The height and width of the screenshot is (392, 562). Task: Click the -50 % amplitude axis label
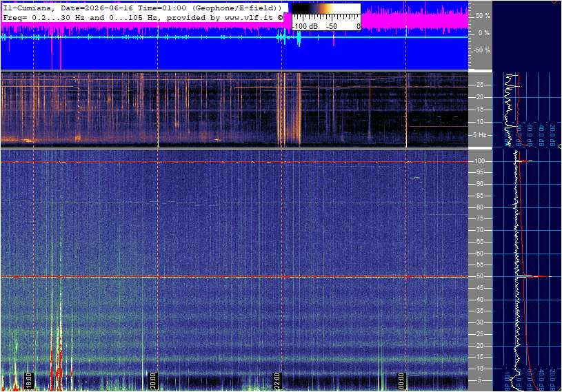pos(482,50)
